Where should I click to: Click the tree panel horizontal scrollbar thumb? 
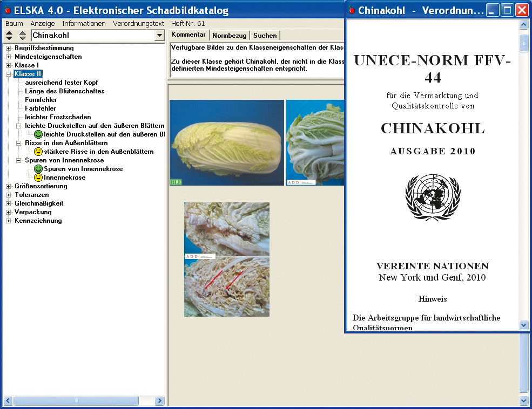pyautogui.click(x=76, y=400)
